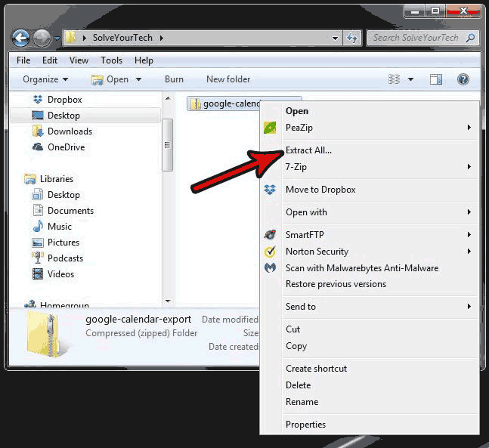Select Downloads in the navigation pane

(70, 131)
